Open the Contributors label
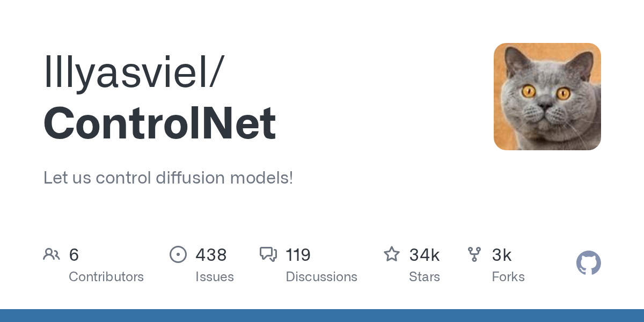The width and height of the screenshot is (644, 322). click(106, 277)
